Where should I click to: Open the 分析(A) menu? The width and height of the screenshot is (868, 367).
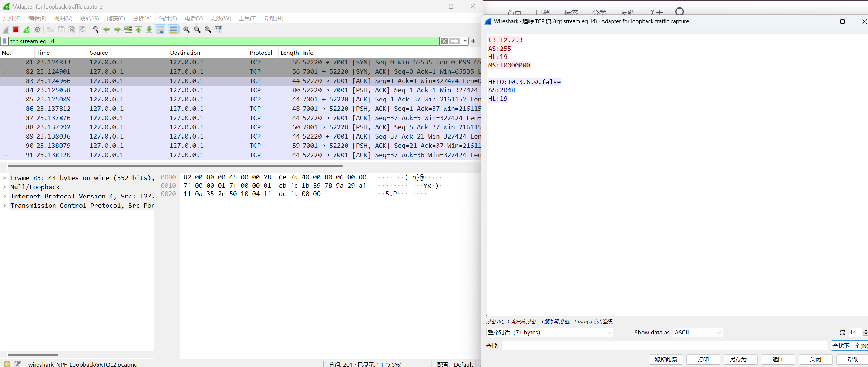pyautogui.click(x=142, y=18)
